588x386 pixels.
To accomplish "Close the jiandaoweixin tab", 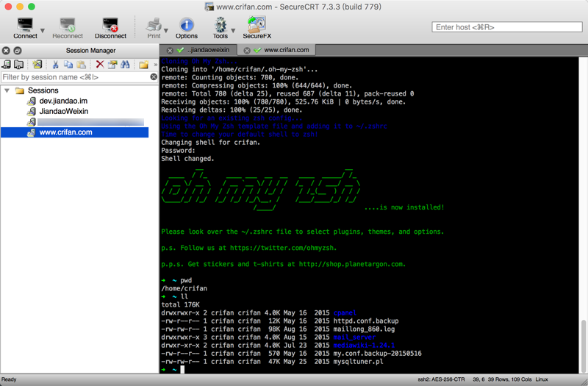I will pos(170,50).
